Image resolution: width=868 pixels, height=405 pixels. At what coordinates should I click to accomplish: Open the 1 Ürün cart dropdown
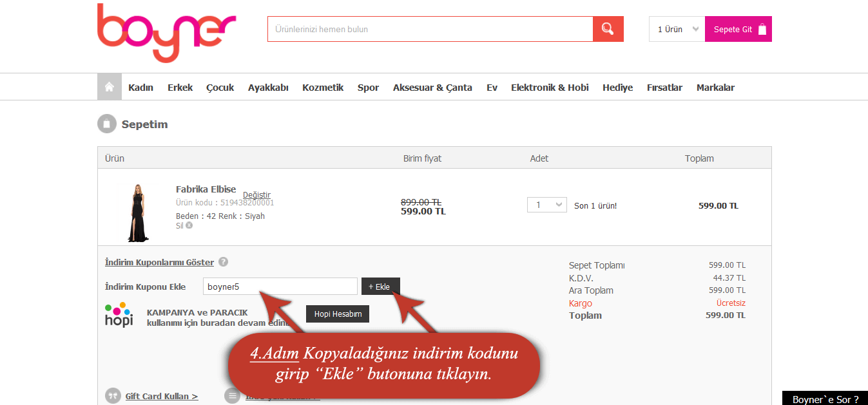677,29
